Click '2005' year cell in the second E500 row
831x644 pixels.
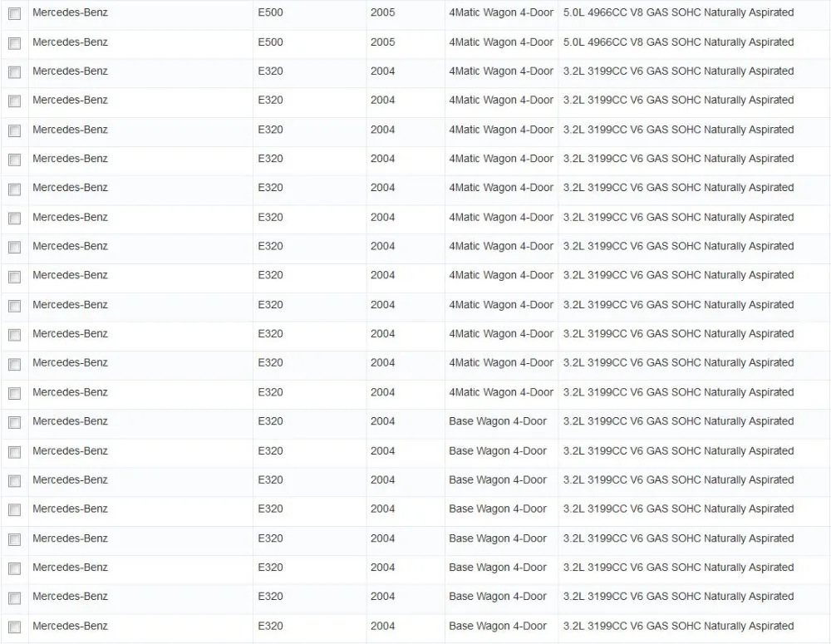tap(382, 42)
